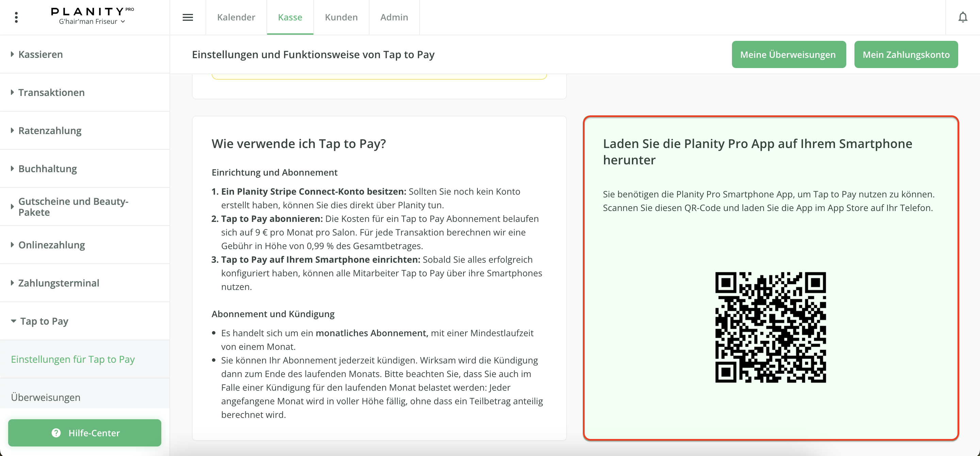
Task: Collapse the Tap to Pay section
Action: 44,321
